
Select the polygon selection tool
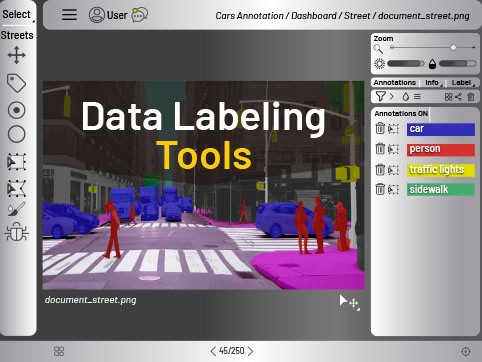[16, 188]
